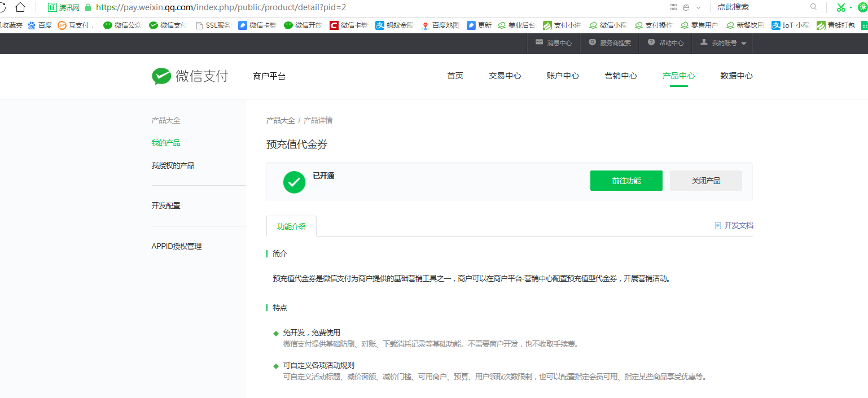This screenshot has height=398, width=868.
Task: Click the browser home icon
Action: click(20, 7)
